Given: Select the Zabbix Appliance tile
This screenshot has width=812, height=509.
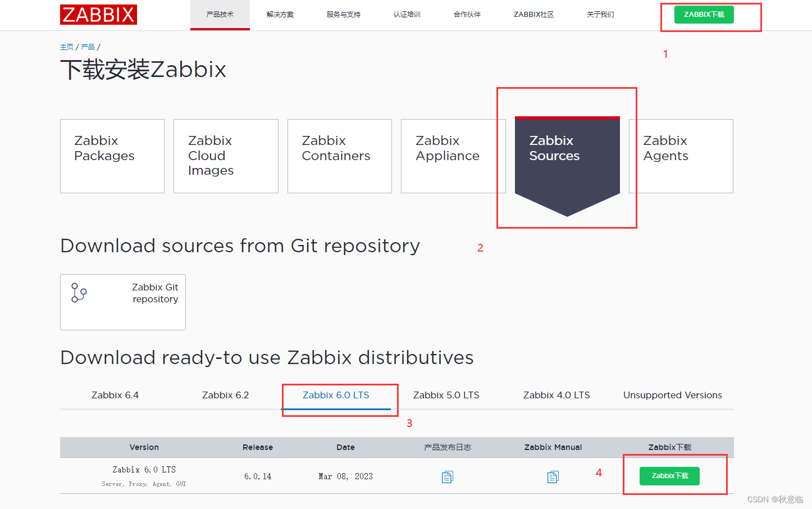Looking at the screenshot, I should pyautogui.click(x=453, y=156).
